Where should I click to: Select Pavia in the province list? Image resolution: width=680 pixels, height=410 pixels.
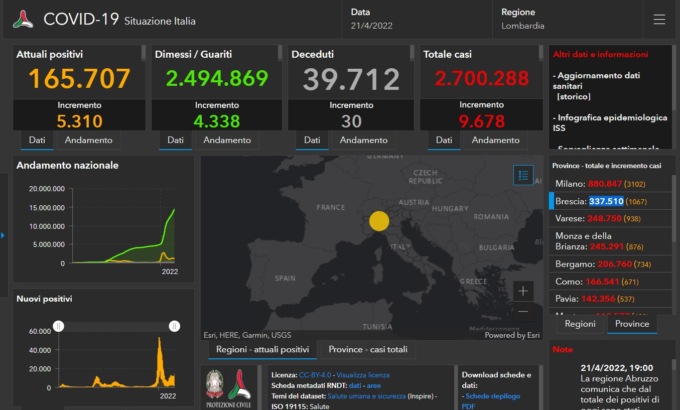610,299
